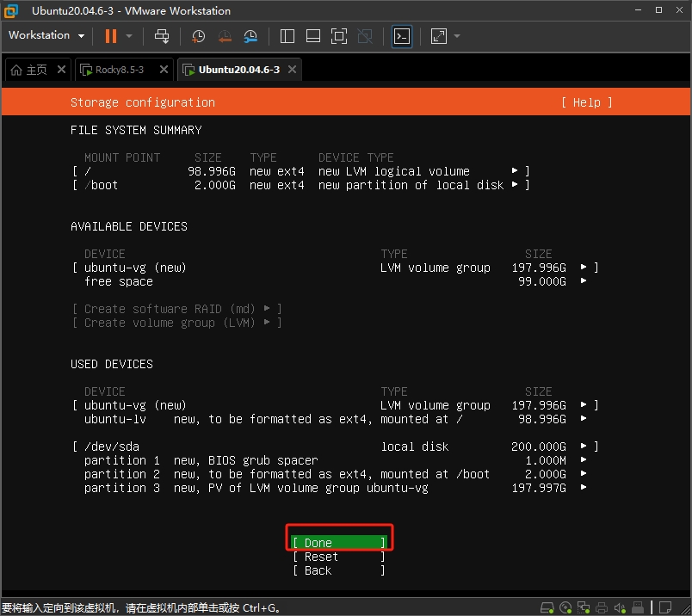Click the sound card status icon

(x=620, y=607)
